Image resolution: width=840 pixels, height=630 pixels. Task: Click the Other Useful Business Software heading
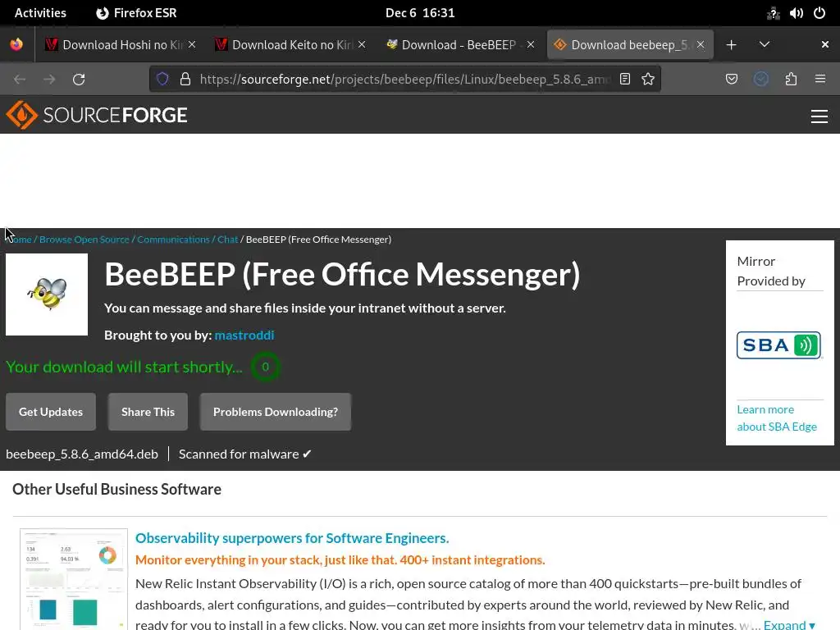pos(116,489)
